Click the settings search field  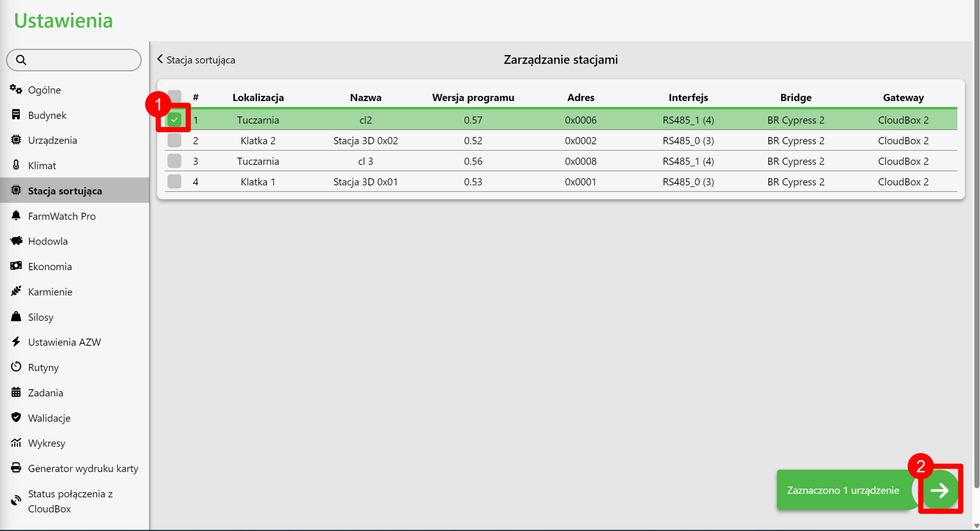[74, 60]
